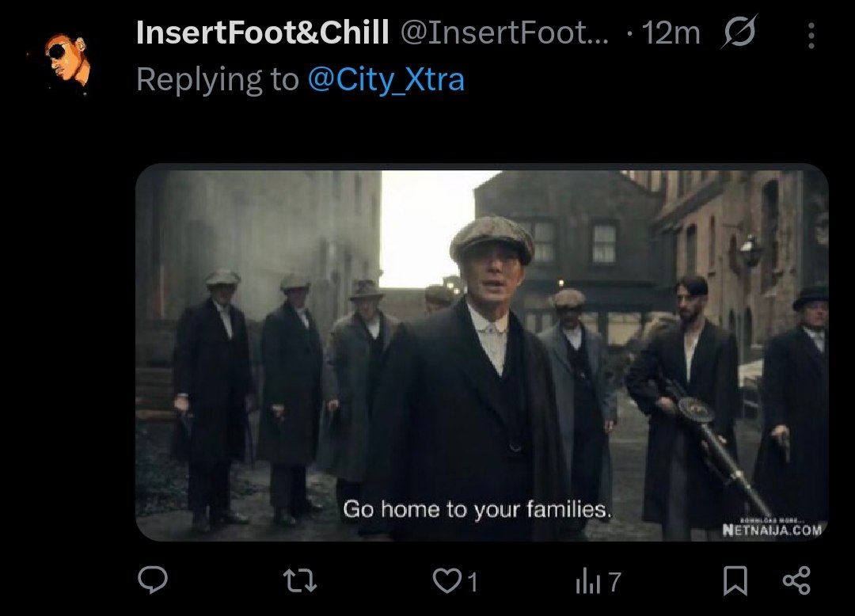Click the InsertFoot&Chill display name
The height and width of the screenshot is (616, 855).
pos(262,33)
